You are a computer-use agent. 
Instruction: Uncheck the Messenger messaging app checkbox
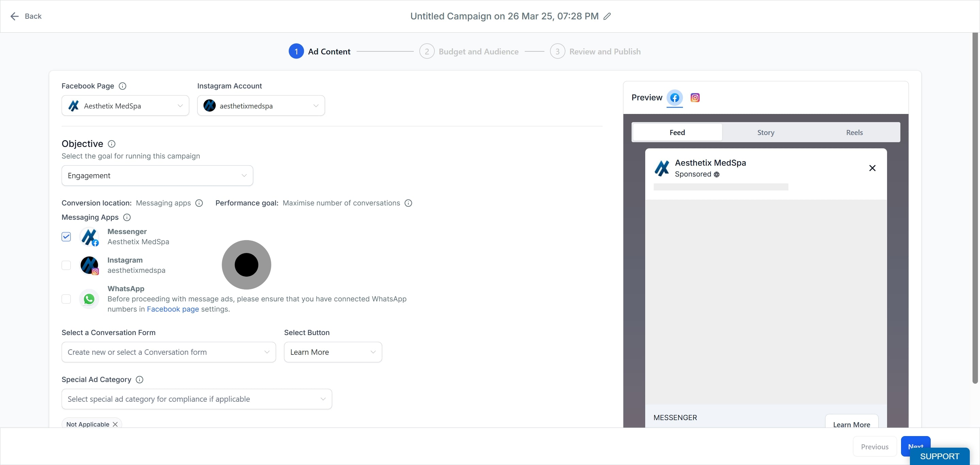[x=66, y=236]
